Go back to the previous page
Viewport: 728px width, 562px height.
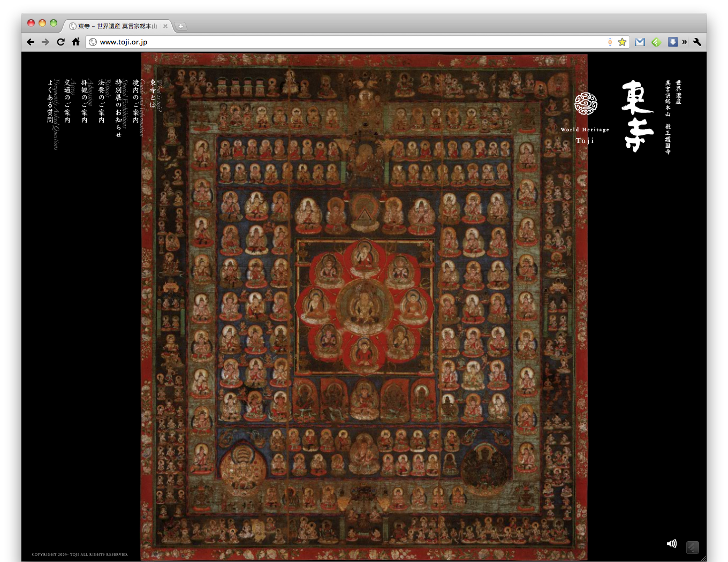pyautogui.click(x=31, y=42)
